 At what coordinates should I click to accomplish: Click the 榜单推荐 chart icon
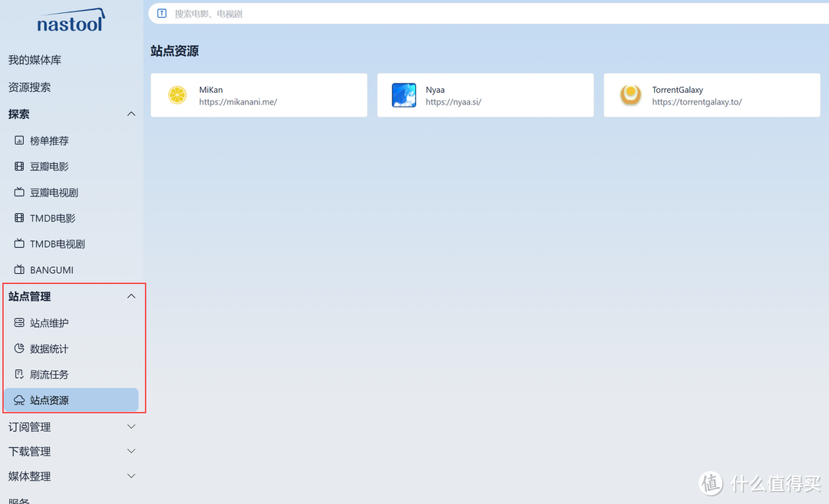(x=19, y=141)
